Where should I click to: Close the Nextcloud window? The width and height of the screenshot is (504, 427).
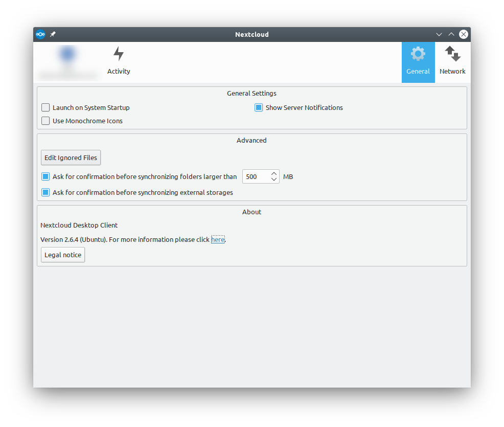(x=464, y=34)
